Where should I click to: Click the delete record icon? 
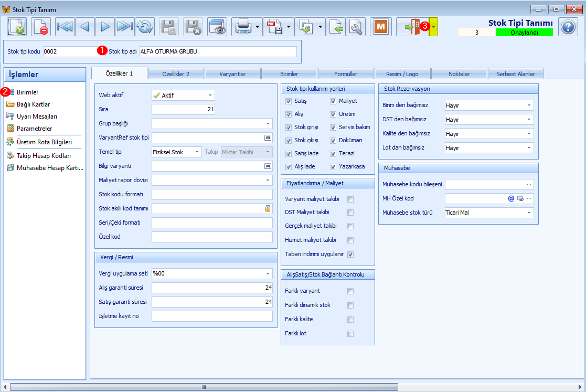(x=41, y=27)
